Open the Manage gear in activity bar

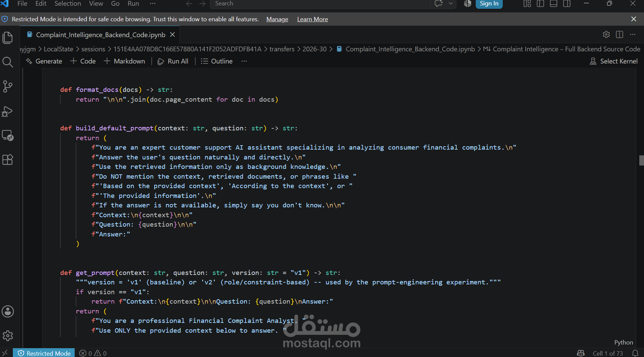pyautogui.click(x=7, y=335)
